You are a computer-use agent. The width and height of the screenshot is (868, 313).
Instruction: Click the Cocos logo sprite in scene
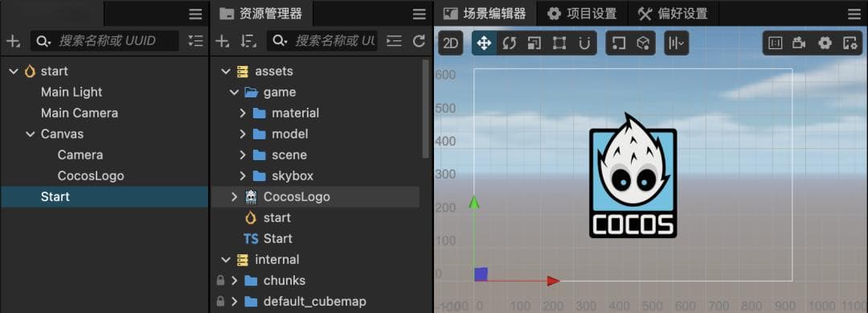(633, 175)
